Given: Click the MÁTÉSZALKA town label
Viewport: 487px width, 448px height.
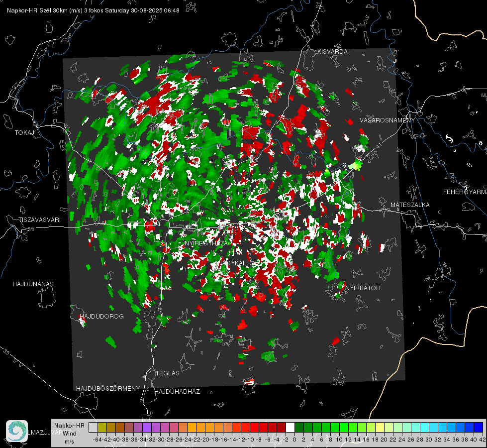Looking at the screenshot, I should (410, 205).
